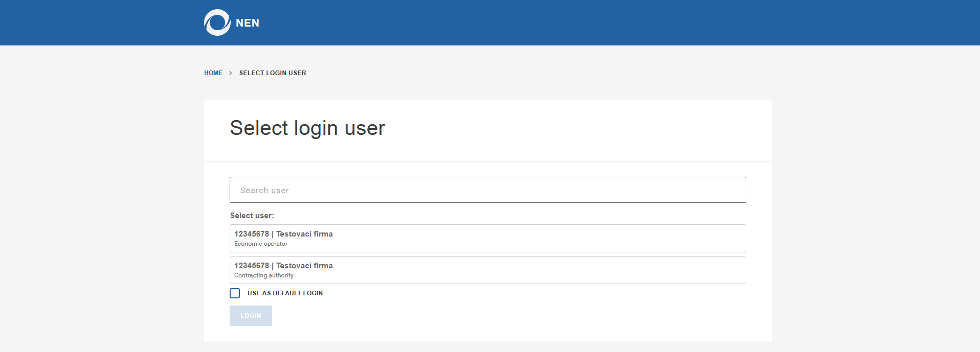
Task: Click the NEN text in header
Action: [x=248, y=23]
